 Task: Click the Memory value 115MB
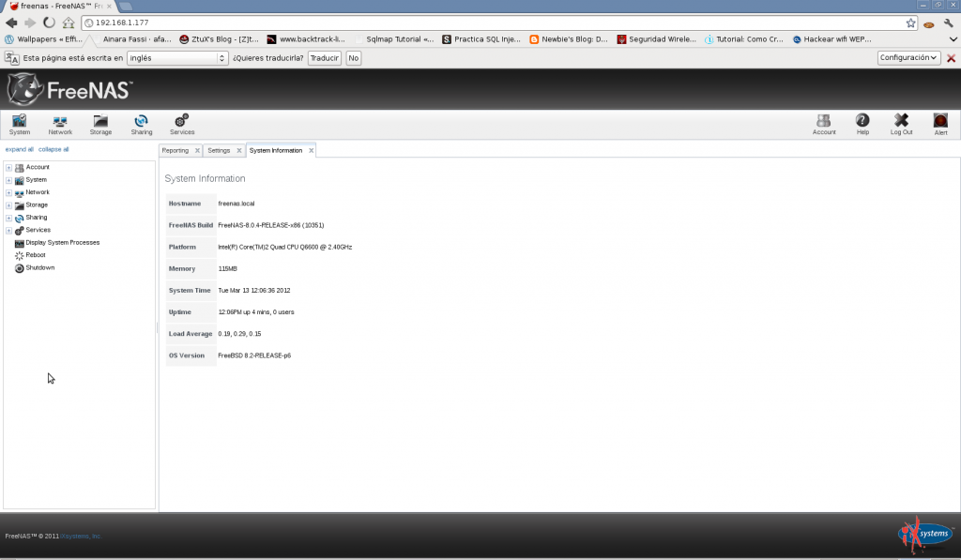(227, 269)
